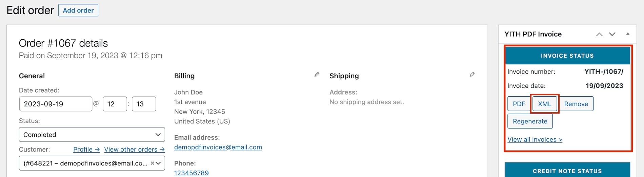Viewport: 644px width, 177px height.
Task: Open the Status dropdown showing Completed
Action: (x=92, y=135)
